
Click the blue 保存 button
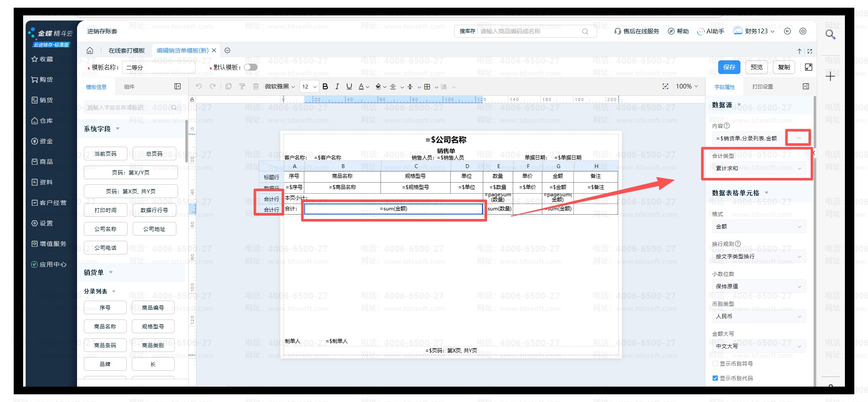(729, 67)
